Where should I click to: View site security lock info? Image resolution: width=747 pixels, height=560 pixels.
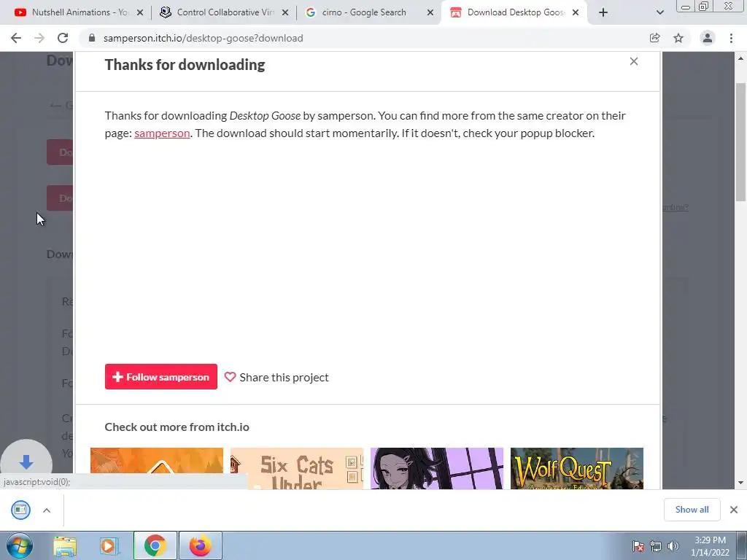92,38
